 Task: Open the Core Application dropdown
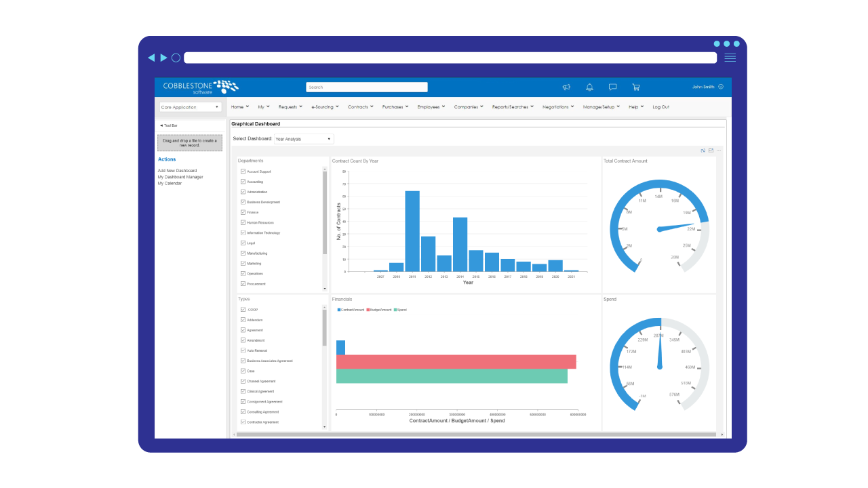tap(191, 107)
